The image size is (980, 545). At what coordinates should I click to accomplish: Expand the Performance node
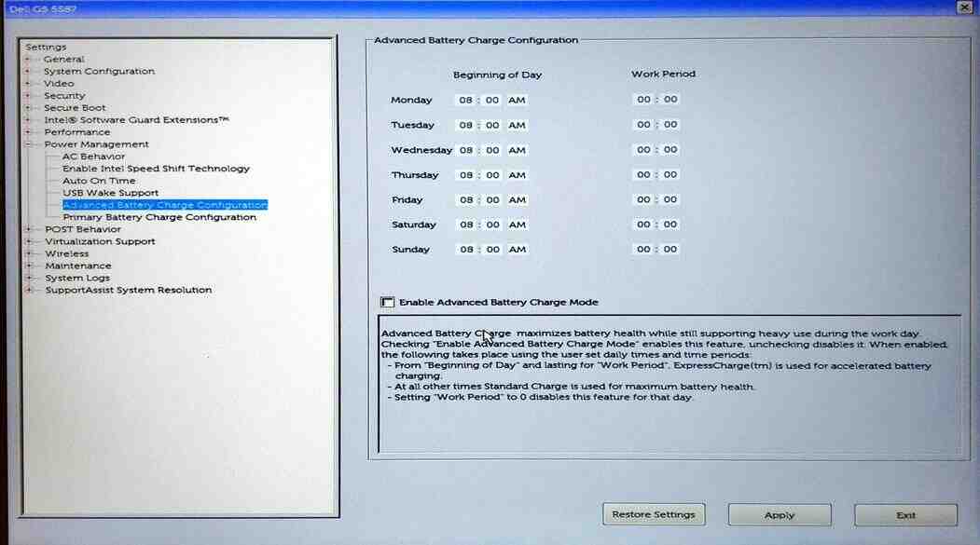click(27, 132)
